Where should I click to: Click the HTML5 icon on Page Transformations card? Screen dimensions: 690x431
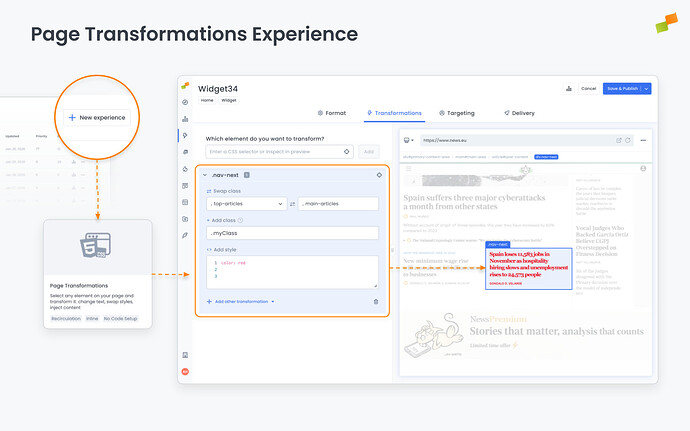pos(95,245)
